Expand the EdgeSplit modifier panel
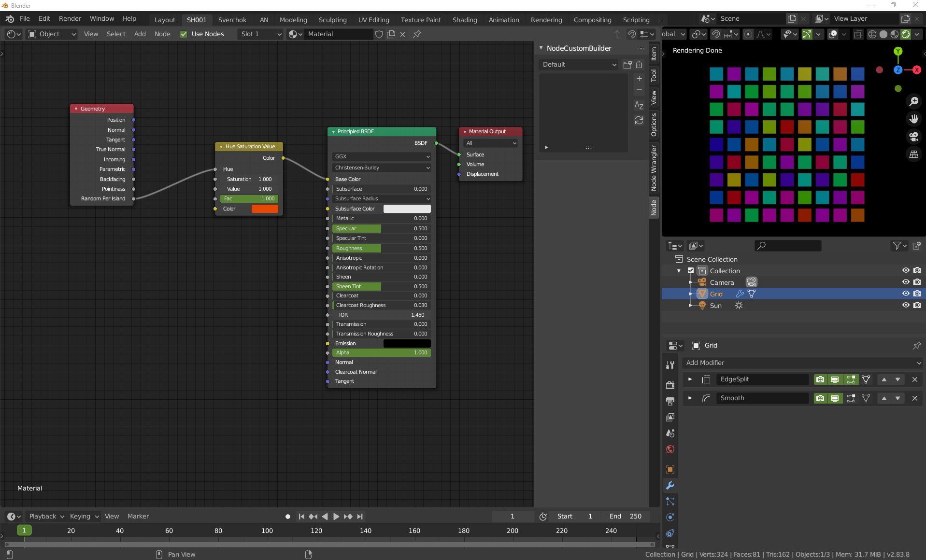 pos(690,379)
